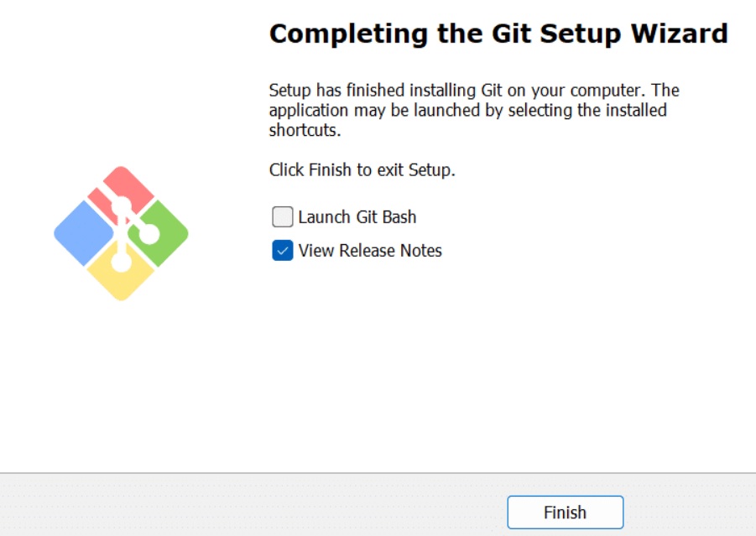Click the Finish button
The height and width of the screenshot is (536, 756).
point(565,513)
